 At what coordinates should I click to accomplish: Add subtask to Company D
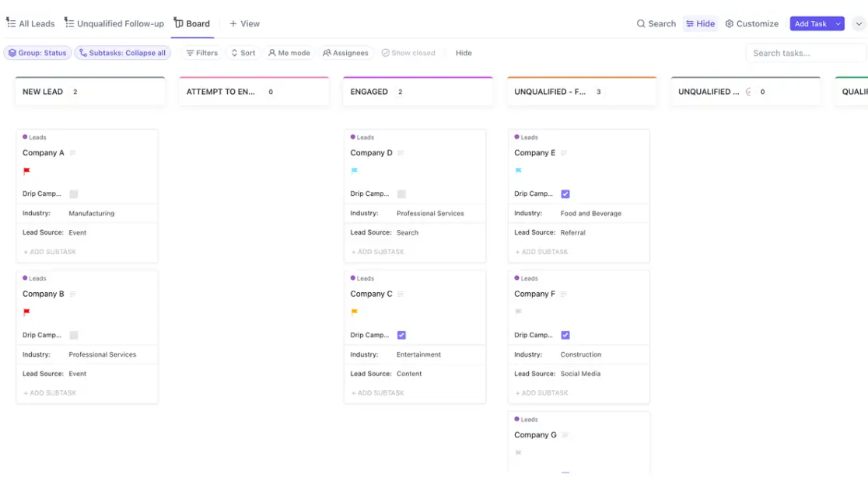[x=377, y=252]
